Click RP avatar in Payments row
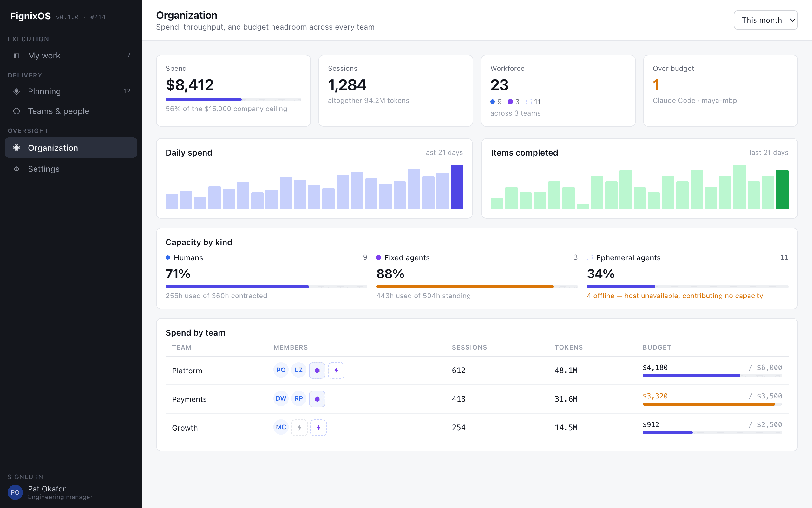 (298, 399)
